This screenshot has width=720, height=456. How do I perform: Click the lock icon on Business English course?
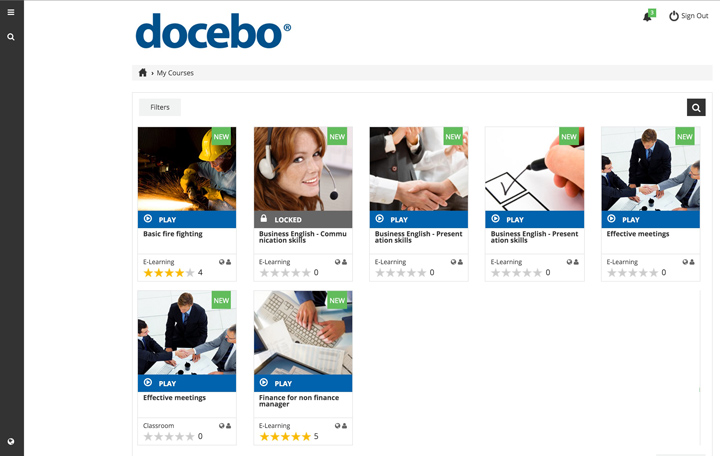click(264, 218)
